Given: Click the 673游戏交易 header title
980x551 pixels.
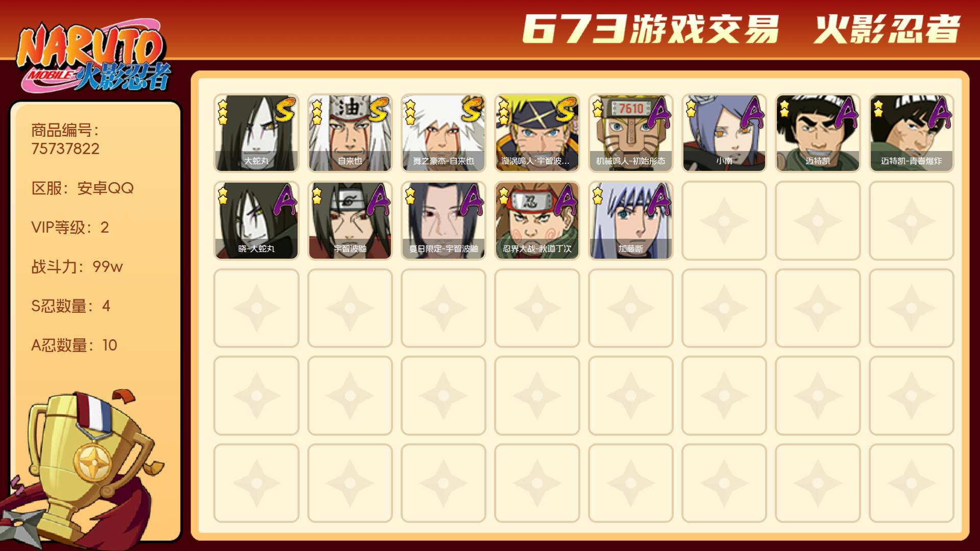Looking at the screenshot, I should pyautogui.click(x=651, y=29).
